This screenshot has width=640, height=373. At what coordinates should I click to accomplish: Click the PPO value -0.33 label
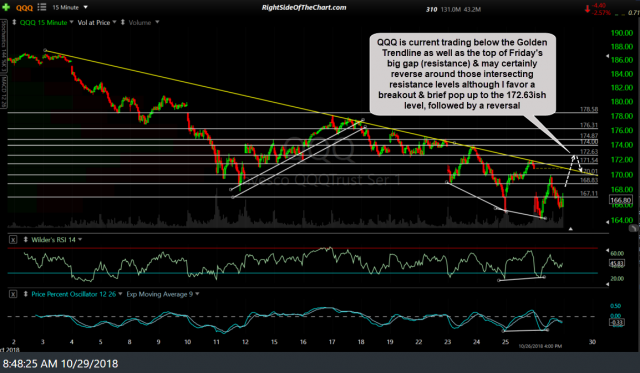pyautogui.click(x=616, y=322)
